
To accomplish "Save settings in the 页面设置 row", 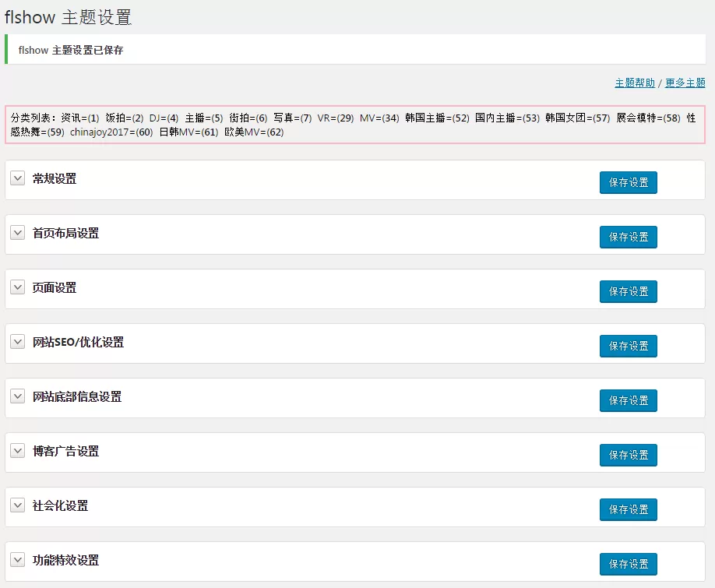I will click(x=628, y=291).
